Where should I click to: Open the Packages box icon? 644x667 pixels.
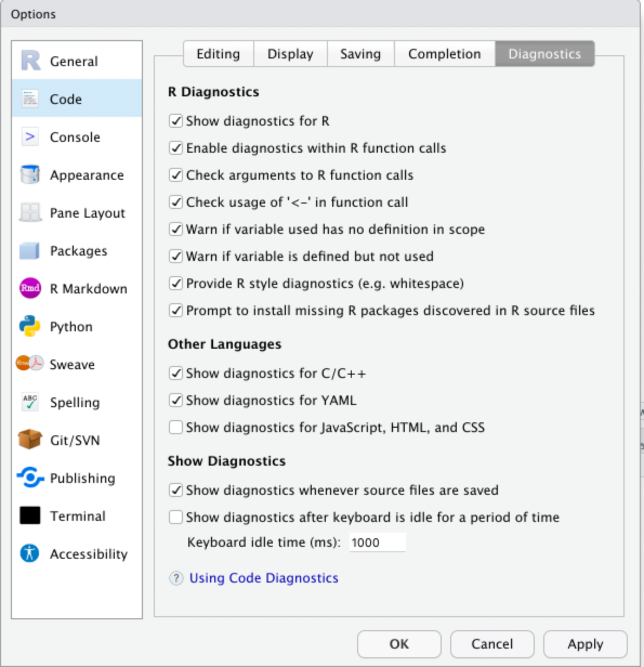tap(30, 251)
